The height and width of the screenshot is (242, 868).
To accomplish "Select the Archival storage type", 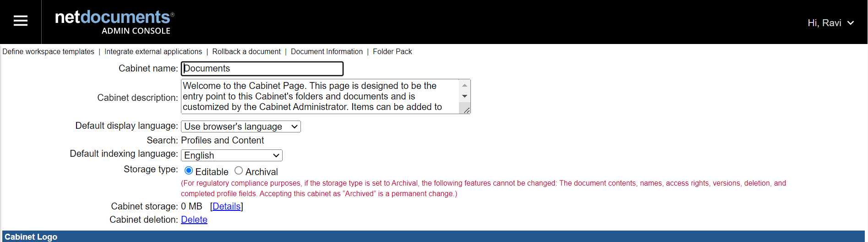I will (x=239, y=170).
